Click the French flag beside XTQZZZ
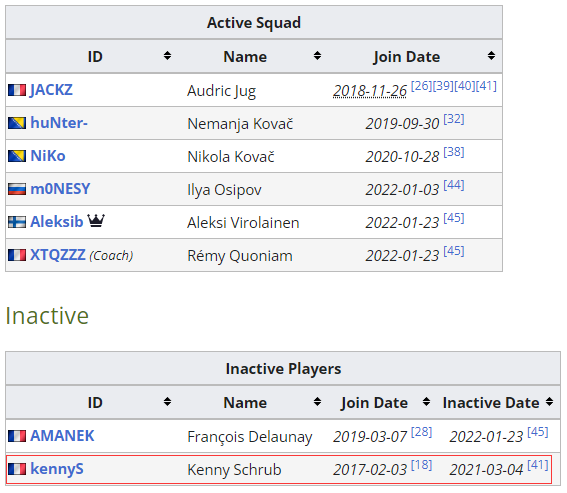 17,255
